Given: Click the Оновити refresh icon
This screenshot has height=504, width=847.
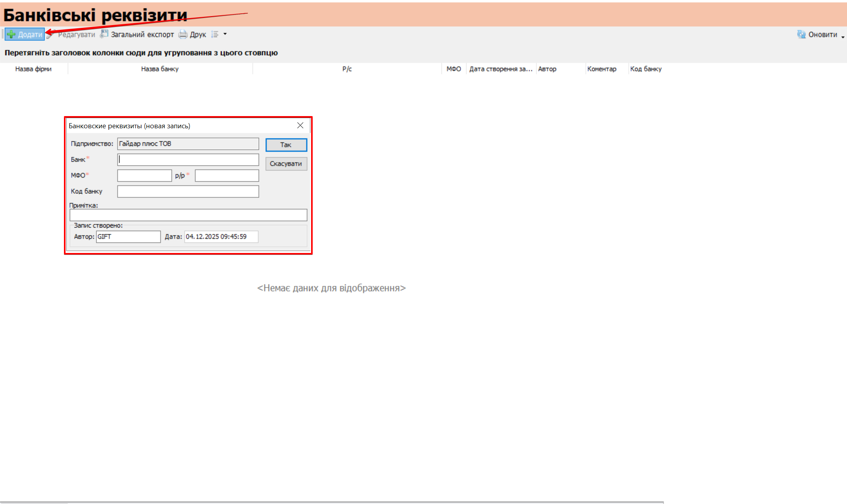Looking at the screenshot, I should click(x=801, y=35).
